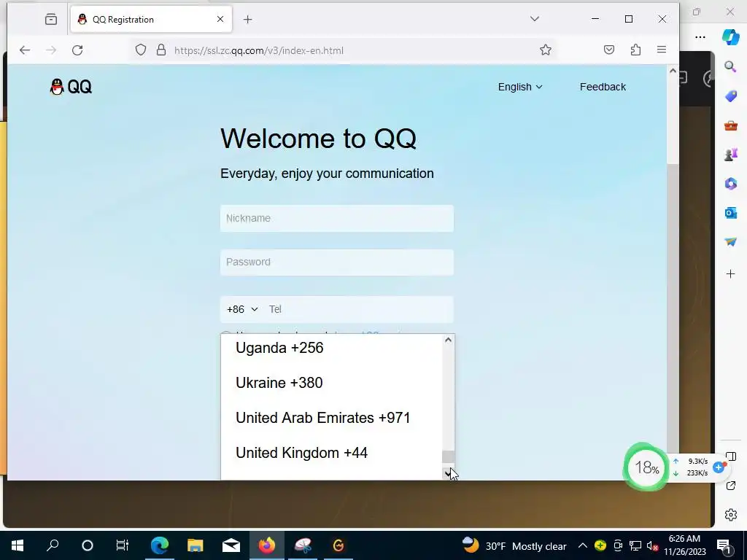
Task: Open paper plane icon in Edge sidebar
Action: (730, 242)
